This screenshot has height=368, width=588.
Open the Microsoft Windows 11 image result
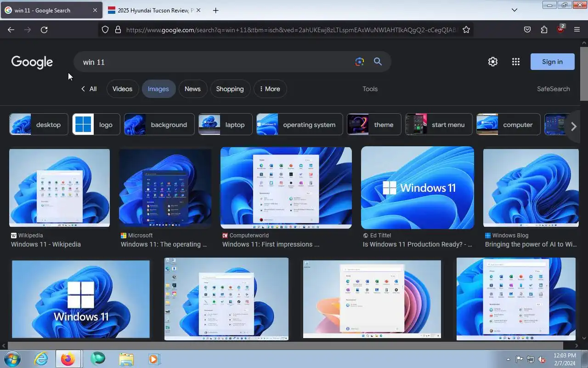click(x=165, y=189)
